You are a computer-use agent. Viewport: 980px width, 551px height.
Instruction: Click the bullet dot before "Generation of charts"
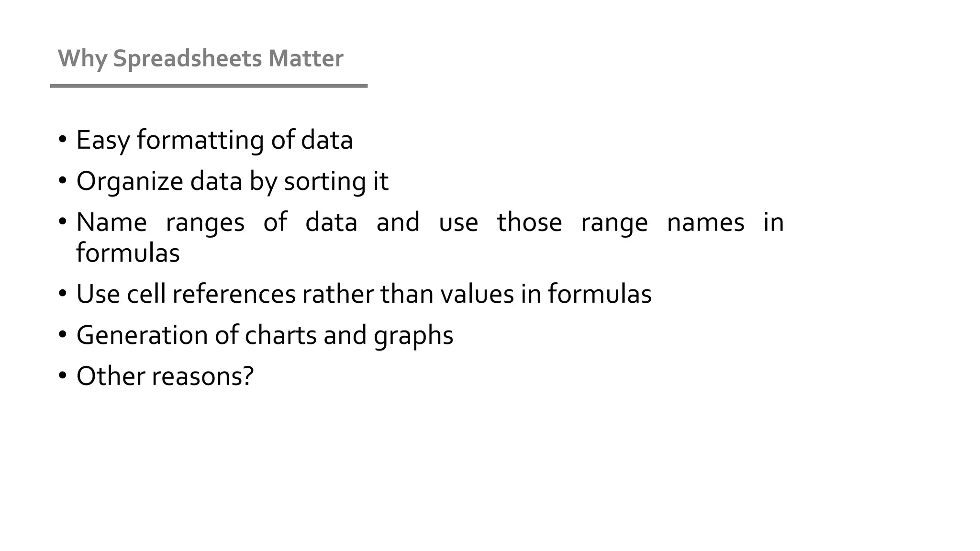point(63,334)
